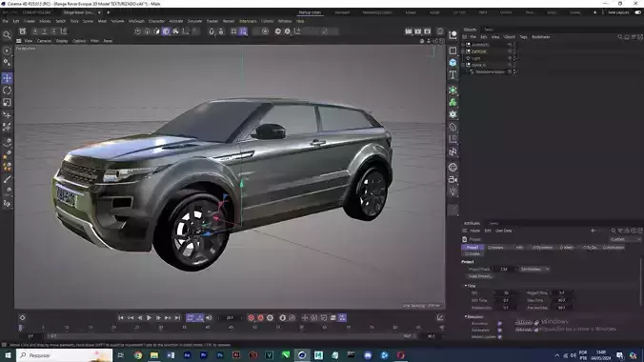Click the Play Forwards button
Screen dimensions: 644x362
tap(149, 317)
